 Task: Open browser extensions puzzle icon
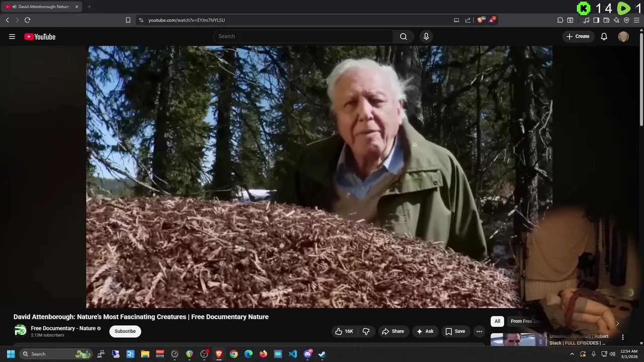point(560,20)
